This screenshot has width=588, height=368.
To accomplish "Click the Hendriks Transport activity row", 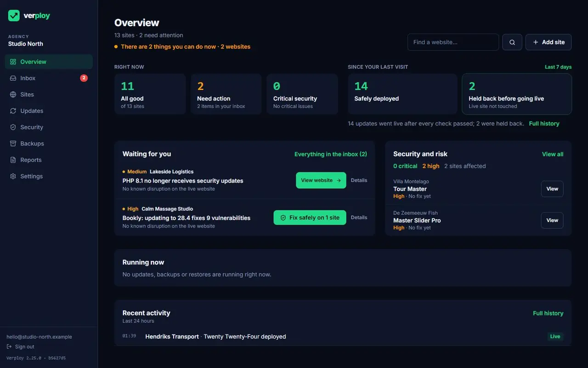I will [x=343, y=337].
